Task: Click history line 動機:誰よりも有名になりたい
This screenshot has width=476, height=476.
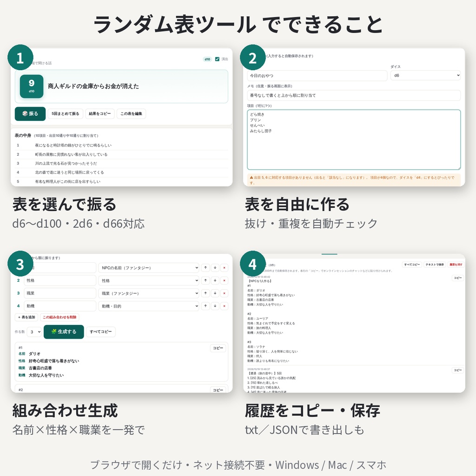Action: [x=268, y=361]
